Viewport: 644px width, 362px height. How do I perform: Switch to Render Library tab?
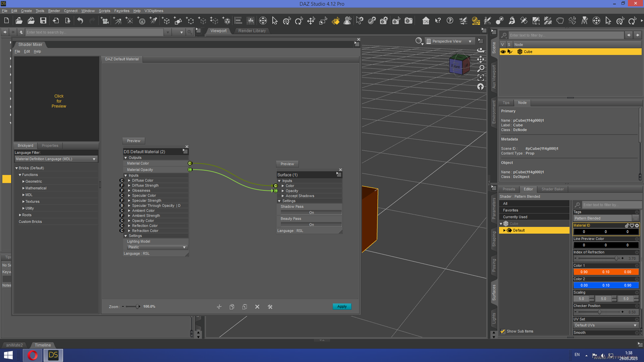[252, 31]
